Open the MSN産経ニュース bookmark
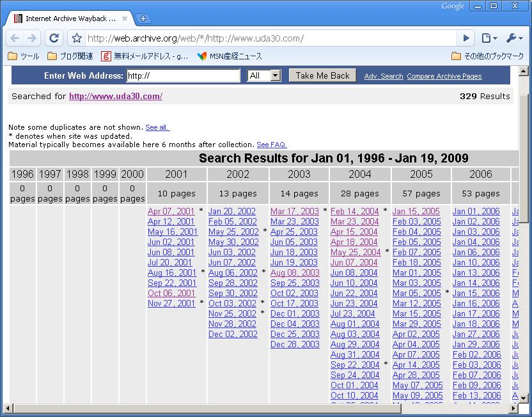The image size is (532, 417). [230, 56]
